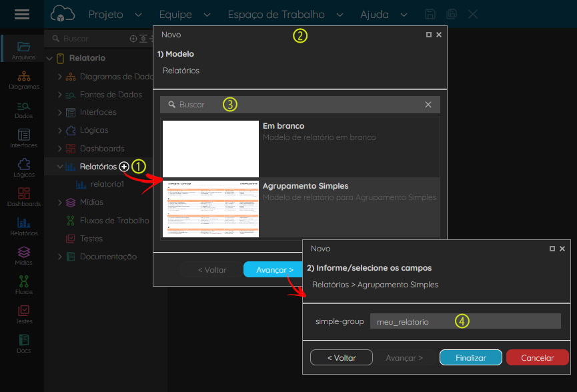Open the Arquivos sidebar panel
The image size is (577, 392).
pos(23,51)
